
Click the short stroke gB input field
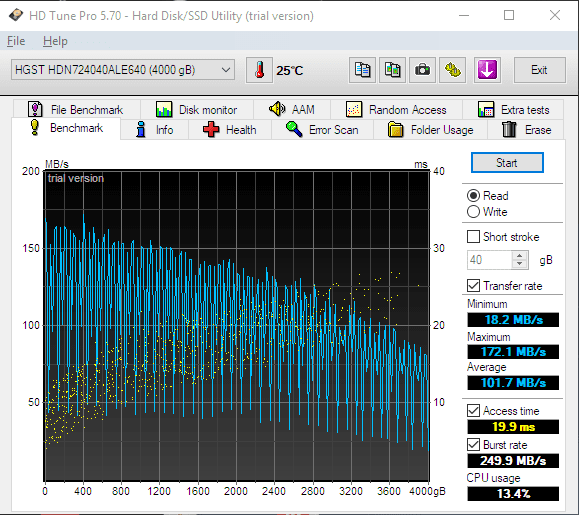coord(490,260)
